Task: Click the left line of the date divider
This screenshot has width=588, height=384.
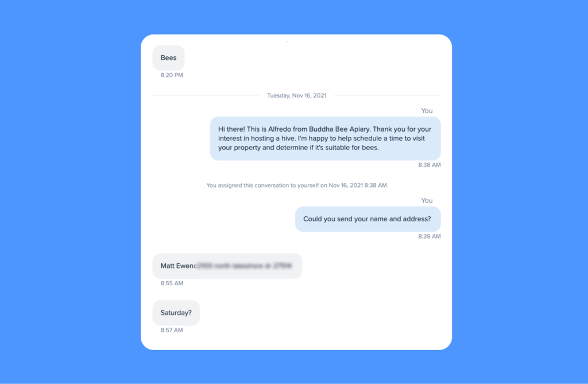Action: pos(206,95)
